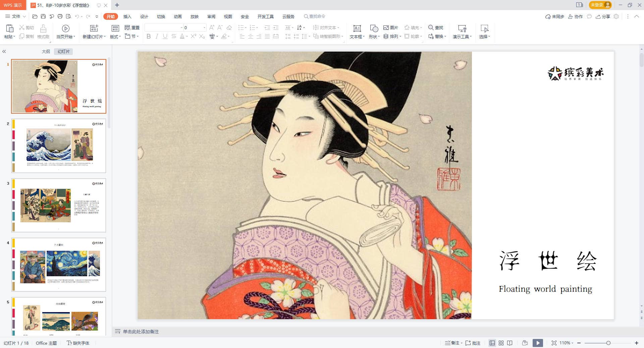The image size is (644, 348).
Task: Print the presentation using the printer icon
Action: coord(60,16)
